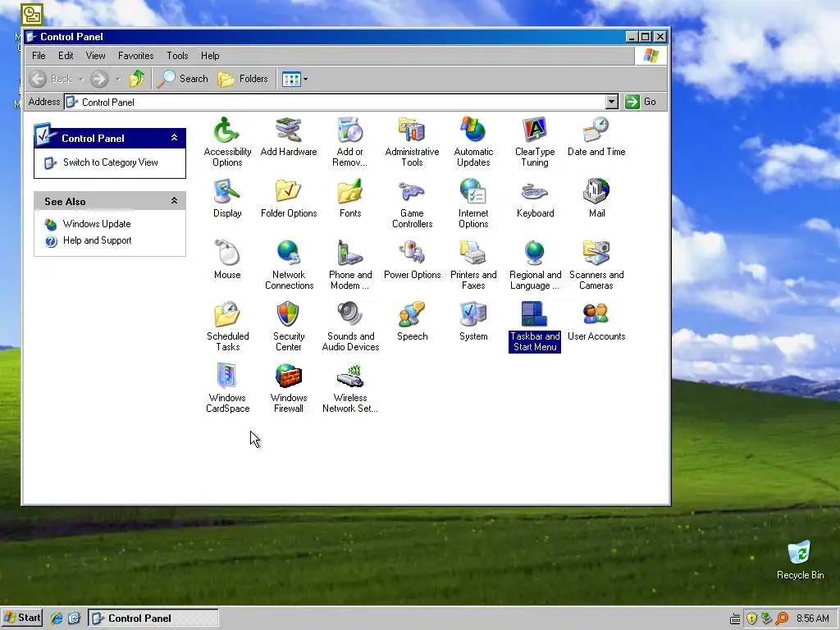This screenshot has width=840, height=630.
Task: Toggle the Folders pane button
Action: (x=243, y=79)
